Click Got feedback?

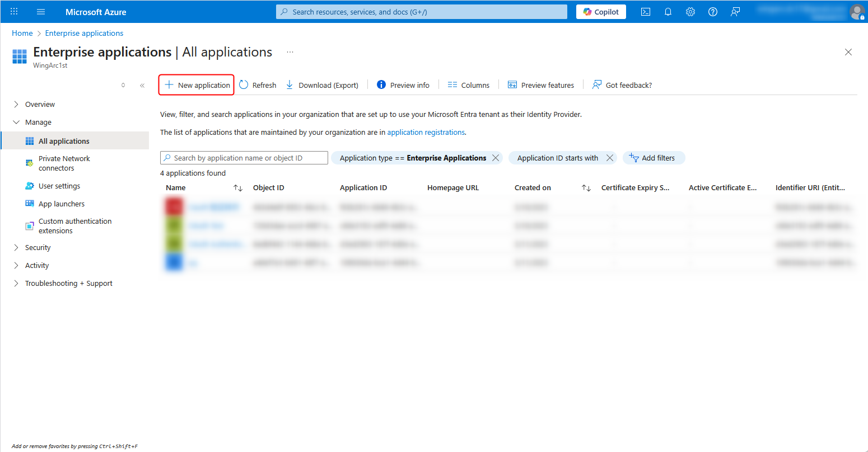click(622, 85)
